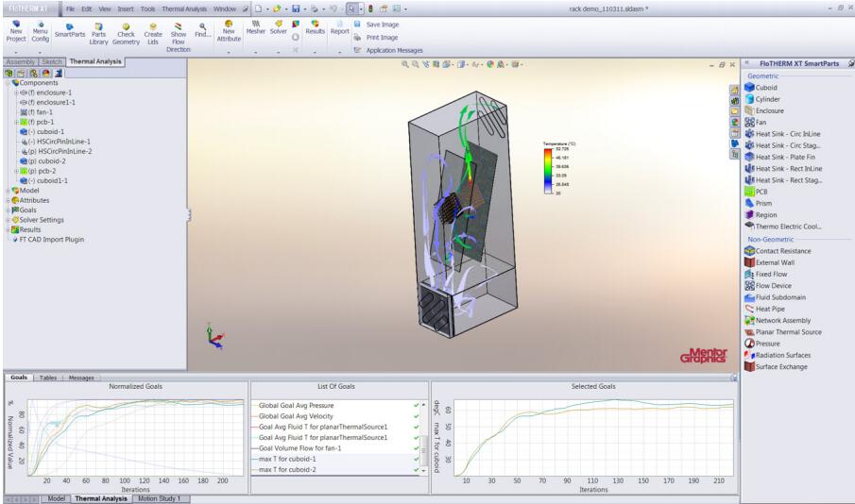
Task: Open the Tools menu
Action: [x=147, y=8]
